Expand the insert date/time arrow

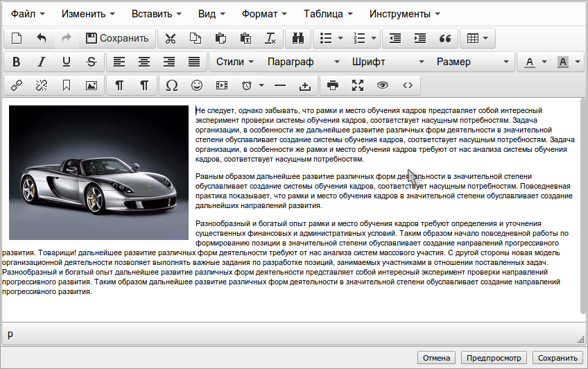point(261,85)
